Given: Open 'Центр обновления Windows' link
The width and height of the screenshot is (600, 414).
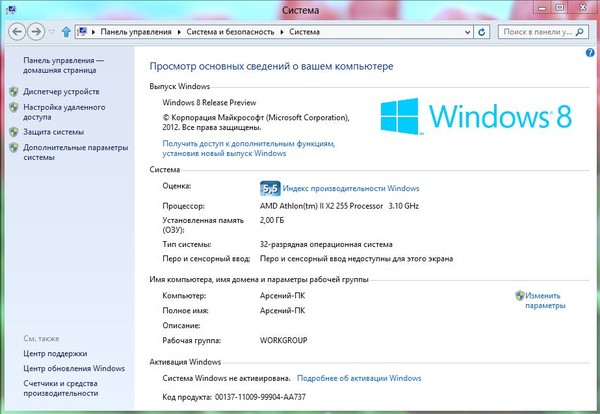Looking at the screenshot, I should coord(74,368).
